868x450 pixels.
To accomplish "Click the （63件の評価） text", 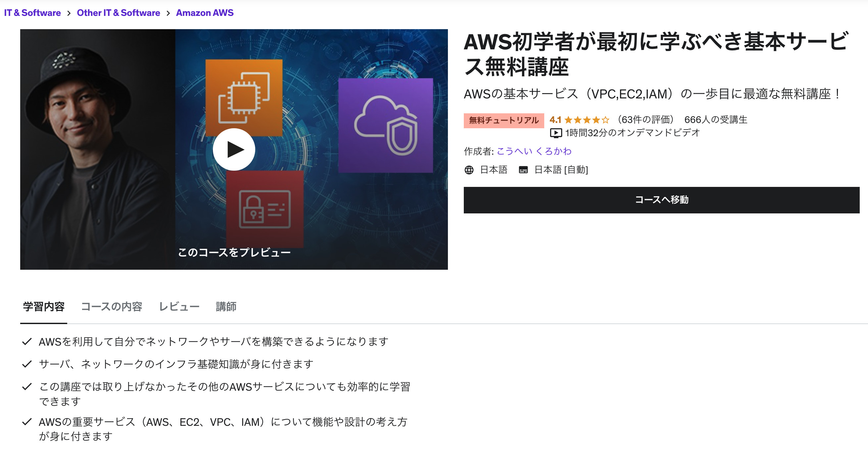I will (x=645, y=120).
